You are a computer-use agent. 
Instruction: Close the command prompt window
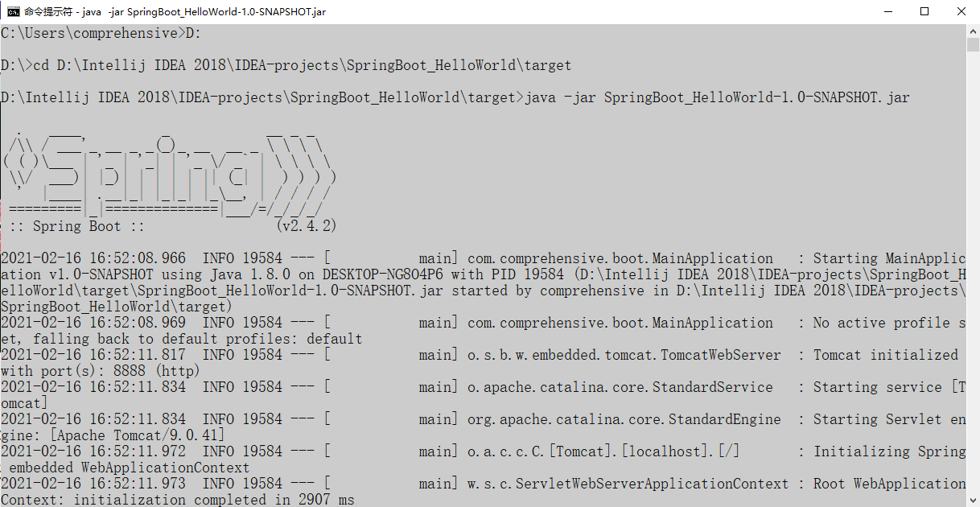(961, 12)
